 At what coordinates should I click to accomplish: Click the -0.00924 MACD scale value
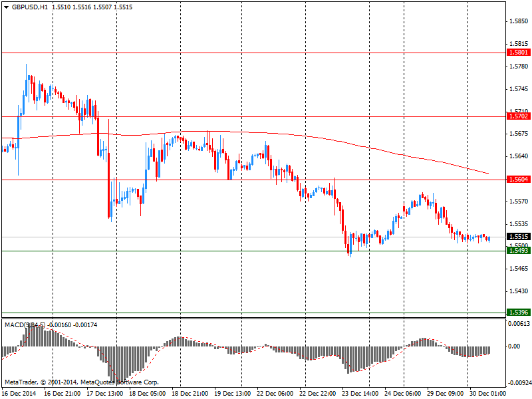(519, 383)
